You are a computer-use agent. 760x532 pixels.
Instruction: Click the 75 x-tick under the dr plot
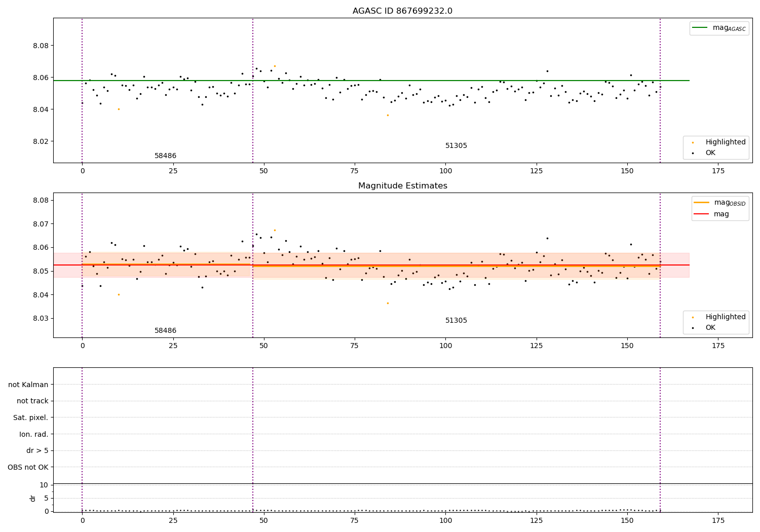[x=355, y=520]
